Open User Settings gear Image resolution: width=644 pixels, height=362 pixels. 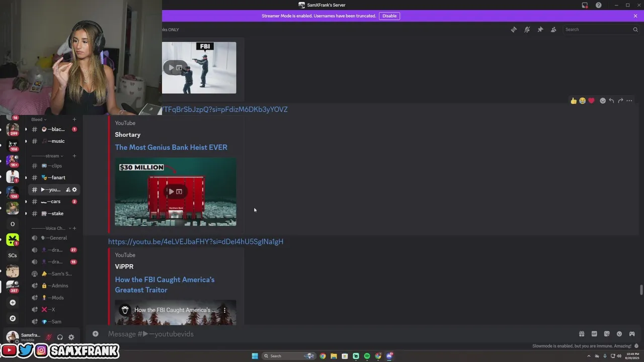tap(71, 337)
